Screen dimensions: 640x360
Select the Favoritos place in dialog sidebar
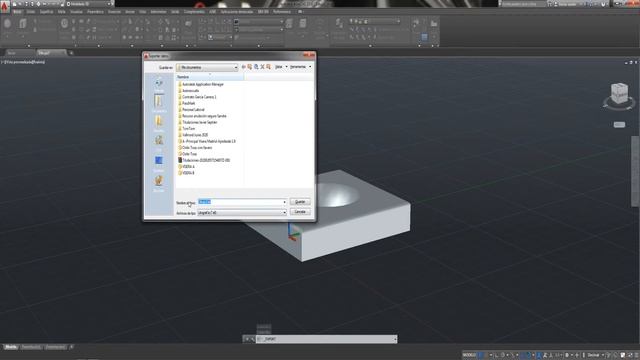[x=159, y=123]
